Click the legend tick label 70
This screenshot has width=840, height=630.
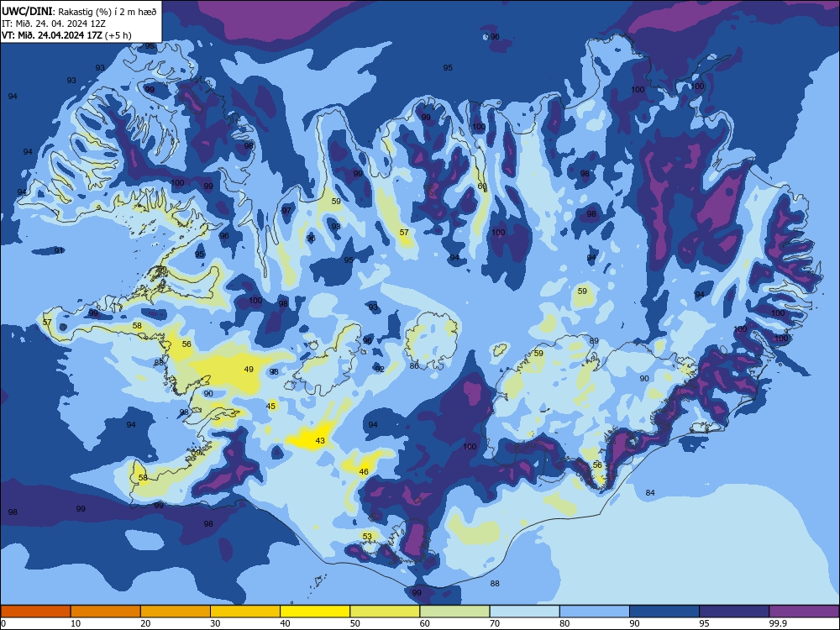[495, 623]
